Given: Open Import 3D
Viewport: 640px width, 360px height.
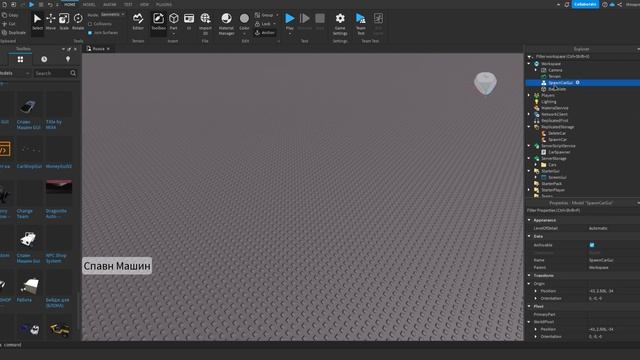Looking at the screenshot, I should coord(205,24).
